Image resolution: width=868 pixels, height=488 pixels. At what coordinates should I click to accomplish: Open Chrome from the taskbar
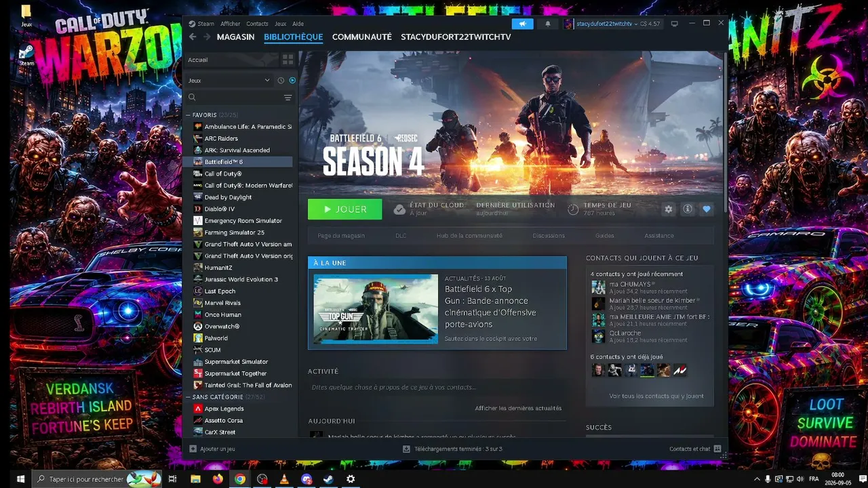click(x=240, y=479)
